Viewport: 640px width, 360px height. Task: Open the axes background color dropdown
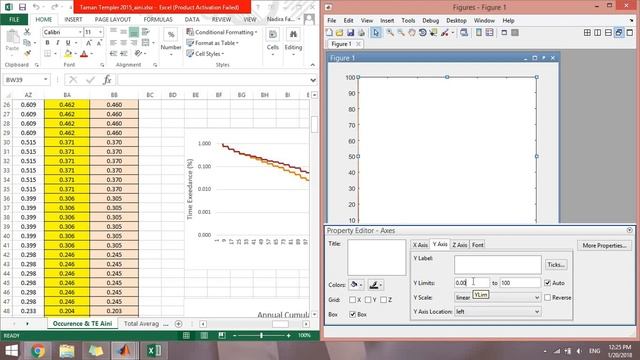(x=356, y=285)
